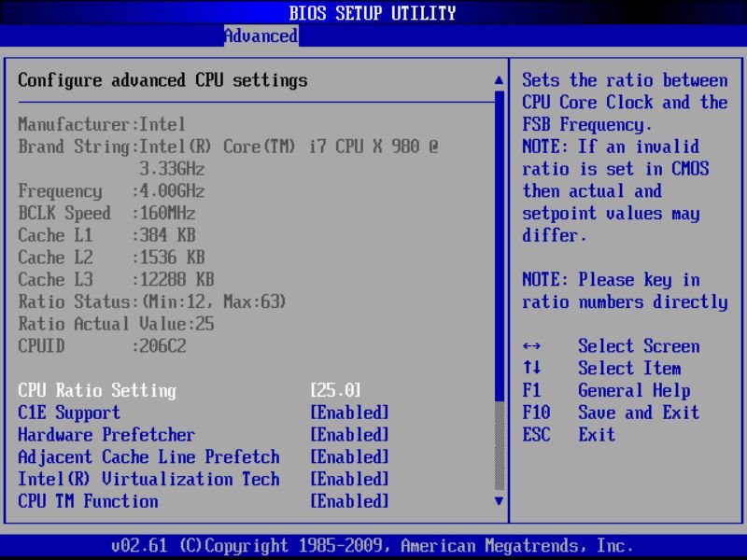This screenshot has height=560, width=747.
Task: Toggle Hardware Prefetcher to Disabled
Action: click(x=350, y=434)
